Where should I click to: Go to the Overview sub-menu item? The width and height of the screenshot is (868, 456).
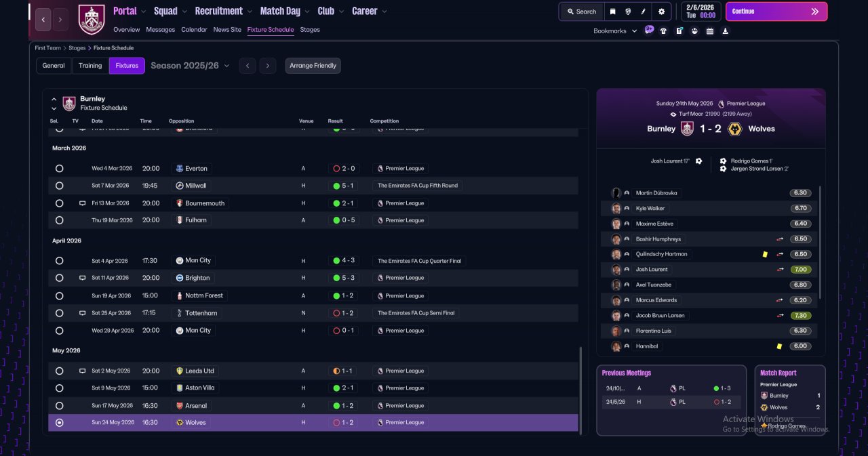pyautogui.click(x=127, y=30)
